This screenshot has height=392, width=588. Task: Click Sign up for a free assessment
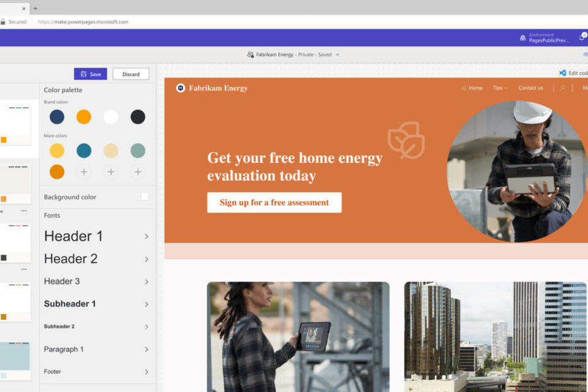point(274,203)
